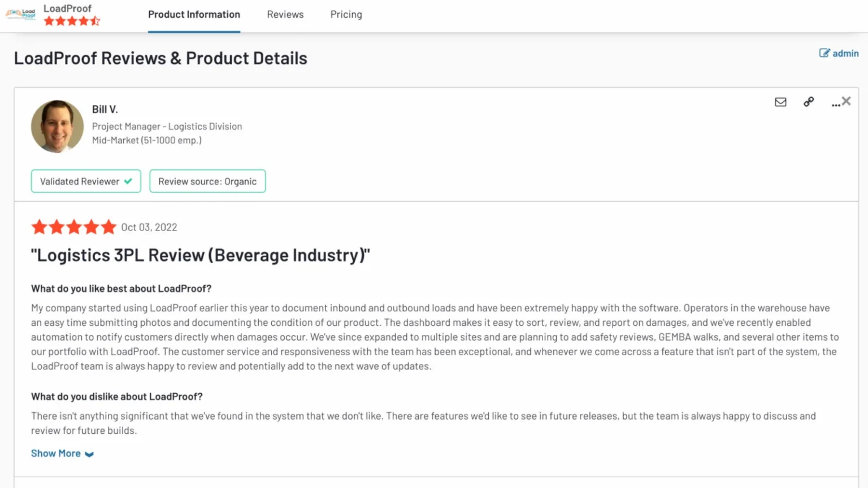The image size is (868, 488).
Task: Click the What do you dislike heading
Action: pos(116,396)
